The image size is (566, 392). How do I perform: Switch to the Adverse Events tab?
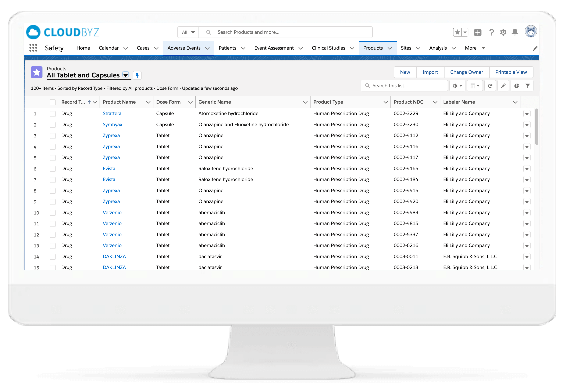tap(184, 48)
